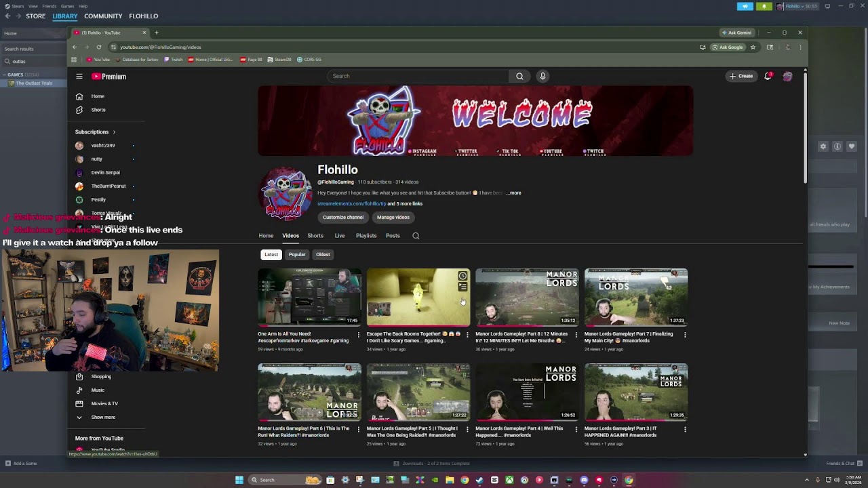This screenshot has width=868, height=488.
Task: Reload the page in Chrome
Action: point(99,47)
